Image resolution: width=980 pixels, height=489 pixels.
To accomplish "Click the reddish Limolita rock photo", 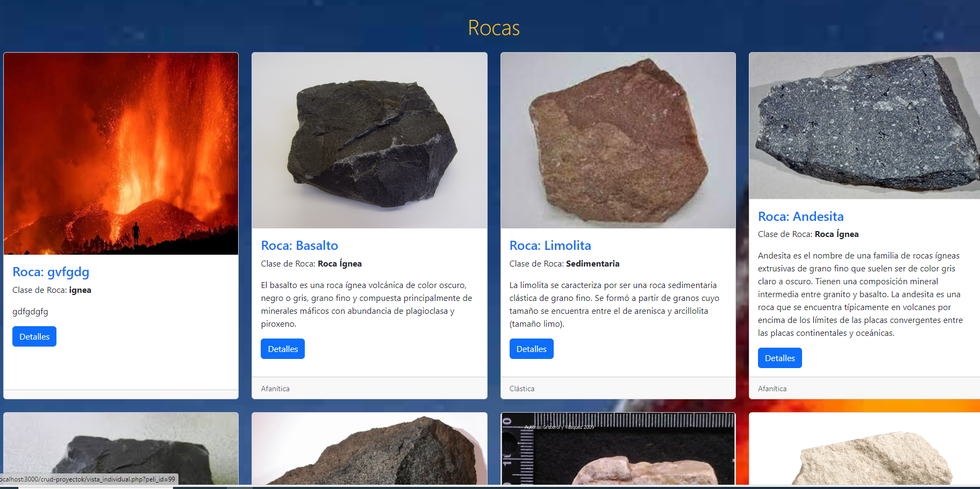I will pos(618,140).
